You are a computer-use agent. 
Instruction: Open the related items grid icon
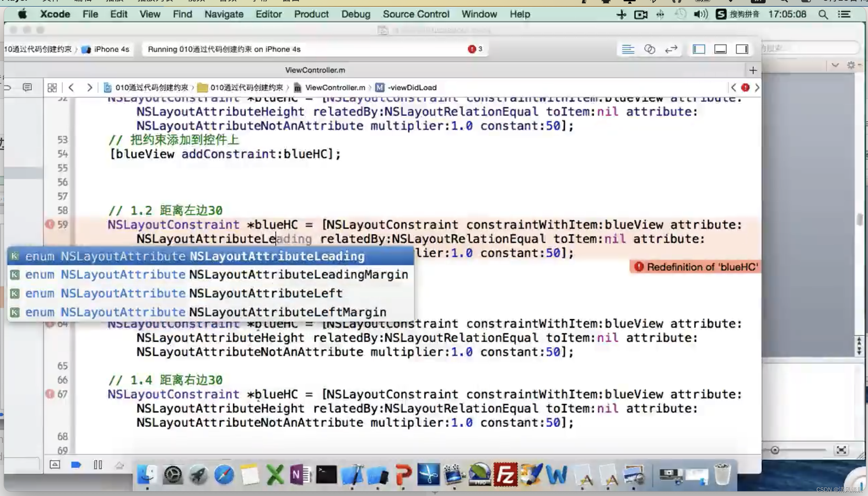pos(52,87)
